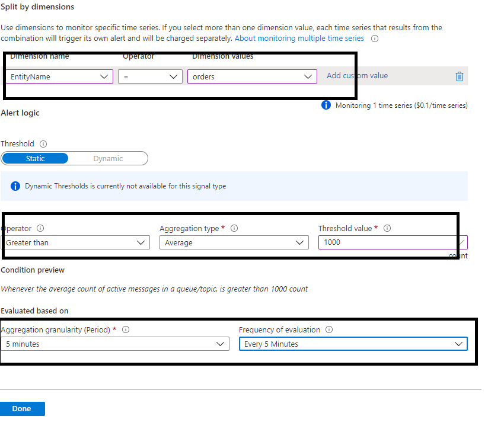Screen dimensions: 504x448
Task: Open the 'Every 5 Minutes' frequency dropdown
Action: point(353,344)
